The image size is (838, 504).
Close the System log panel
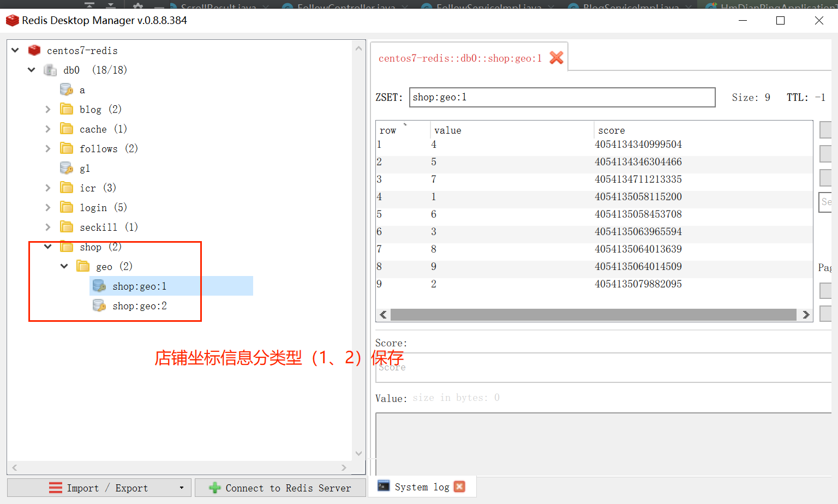click(460, 487)
